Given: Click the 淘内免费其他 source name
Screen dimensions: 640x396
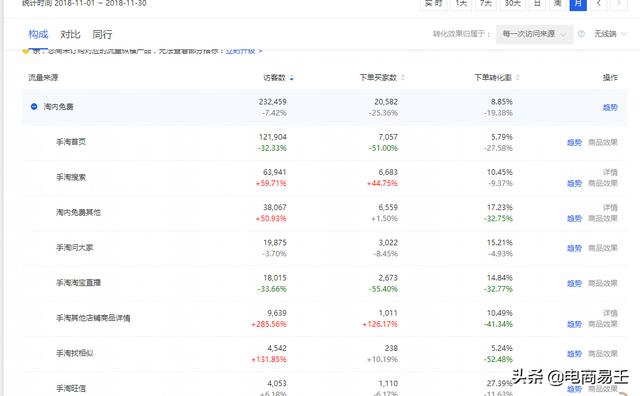Looking at the screenshot, I should coord(78,212).
